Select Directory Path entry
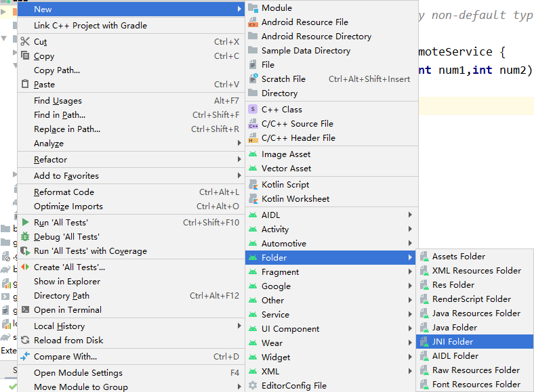 [x=131, y=296]
